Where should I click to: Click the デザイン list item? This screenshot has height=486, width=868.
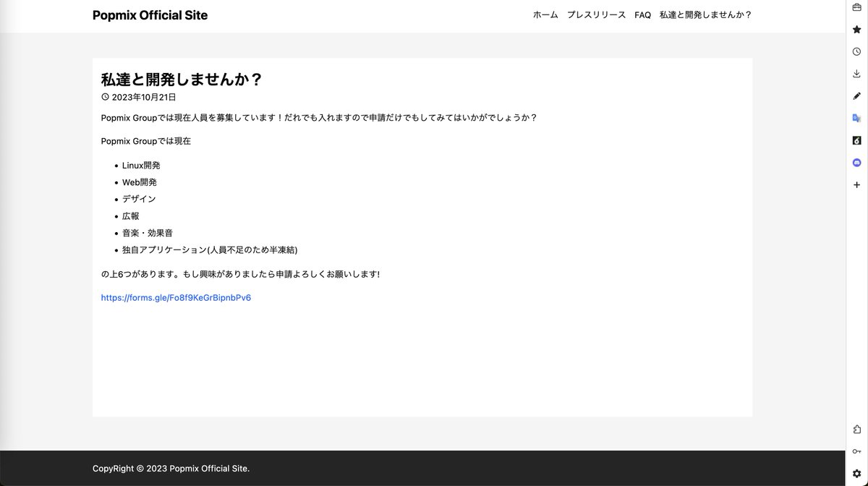[139, 199]
